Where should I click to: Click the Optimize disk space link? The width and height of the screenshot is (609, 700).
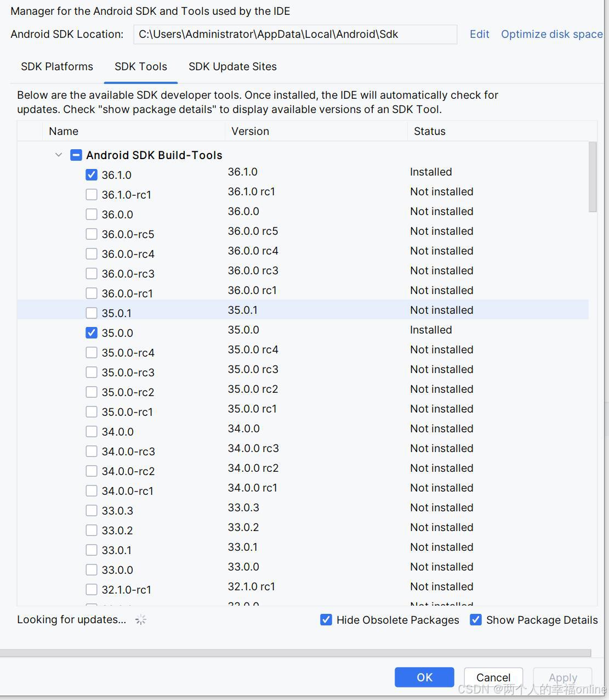coord(552,34)
